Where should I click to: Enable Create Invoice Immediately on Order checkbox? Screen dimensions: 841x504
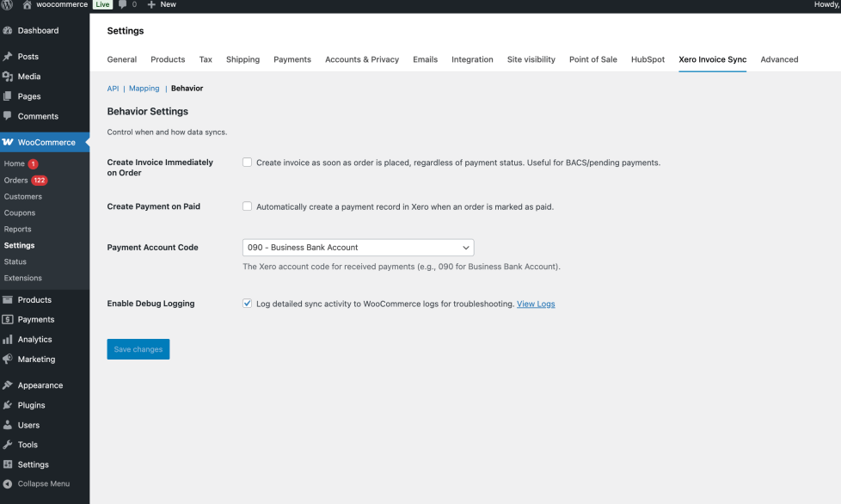(x=248, y=162)
